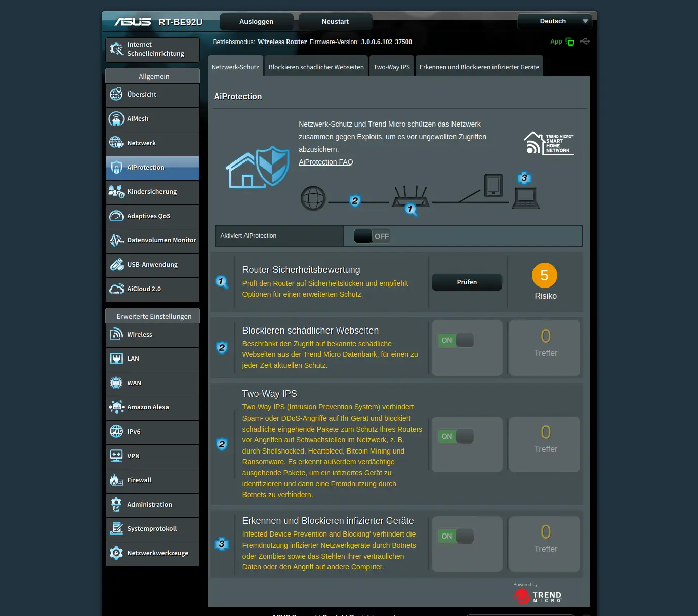
Task: Enable the Aktiviert AiProtection switch
Action: (x=372, y=236)
